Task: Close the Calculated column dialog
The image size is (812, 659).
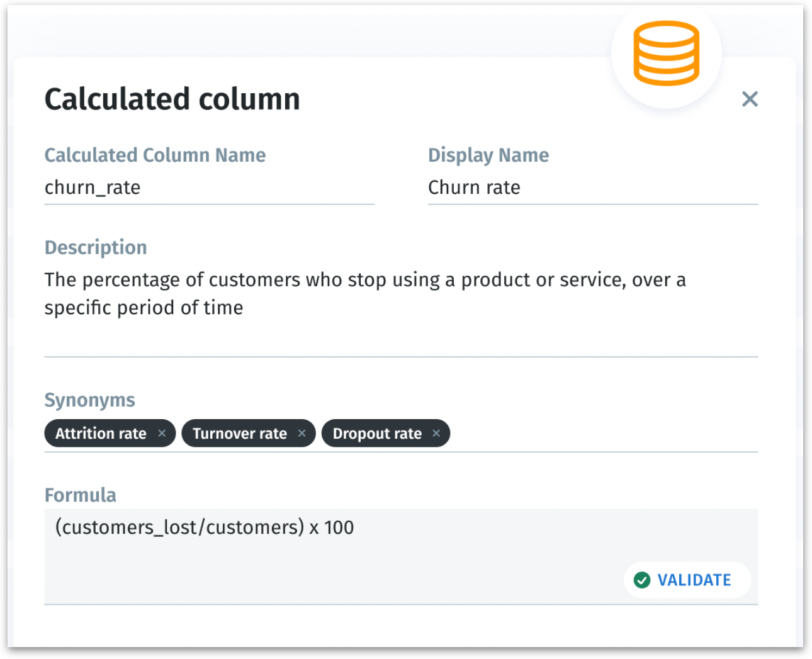Action: 749,99
